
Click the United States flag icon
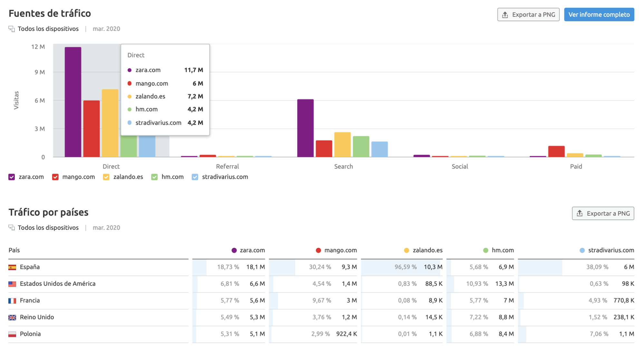click(12, 284)
